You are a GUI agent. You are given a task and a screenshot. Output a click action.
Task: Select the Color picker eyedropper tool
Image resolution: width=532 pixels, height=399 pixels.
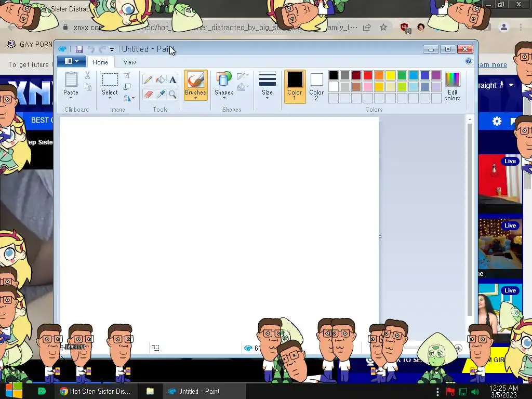(160, 94)
